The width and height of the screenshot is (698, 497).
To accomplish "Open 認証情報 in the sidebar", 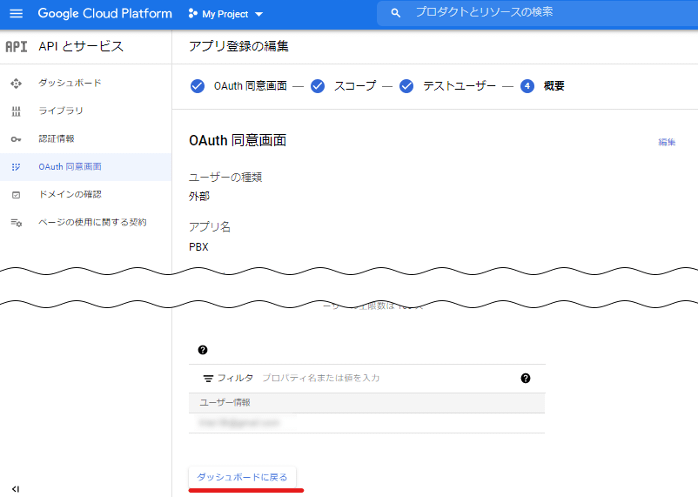I will coord(56,139).
